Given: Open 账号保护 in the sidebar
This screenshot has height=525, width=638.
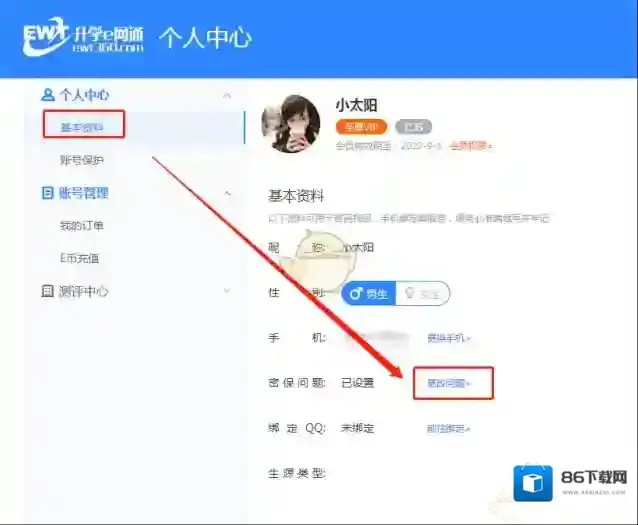Looking at the screenshot, I should (82, 160).
